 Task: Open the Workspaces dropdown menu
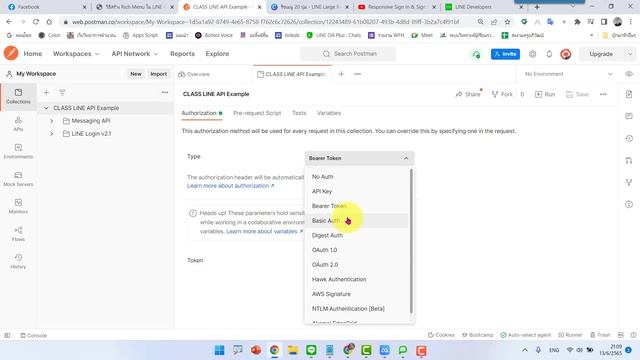[x=76, y=53]
